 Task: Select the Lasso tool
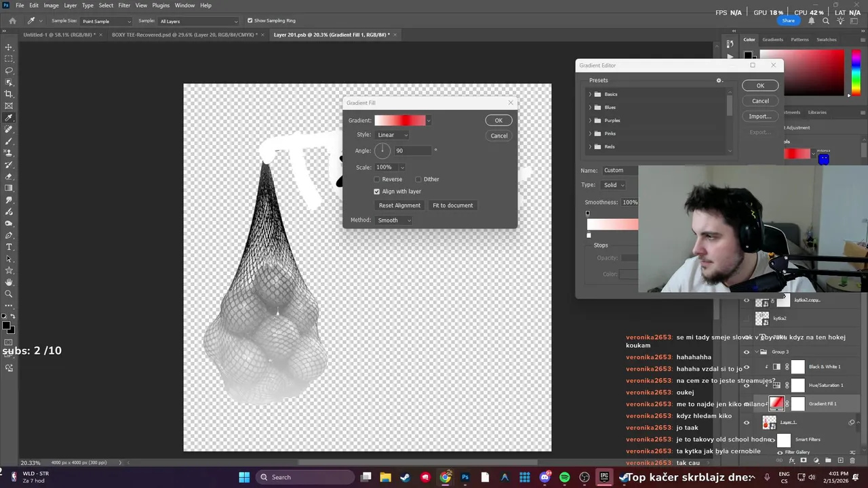(9, 70)
